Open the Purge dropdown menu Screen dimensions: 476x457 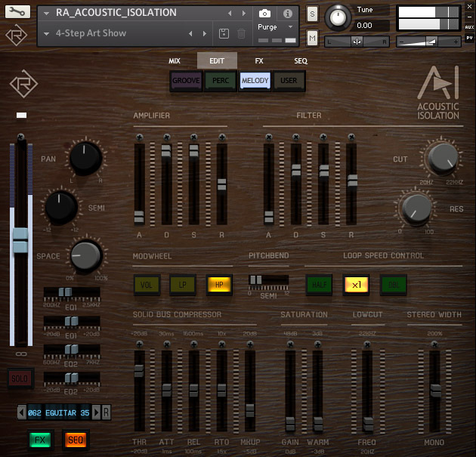click(x=290, y=26)
